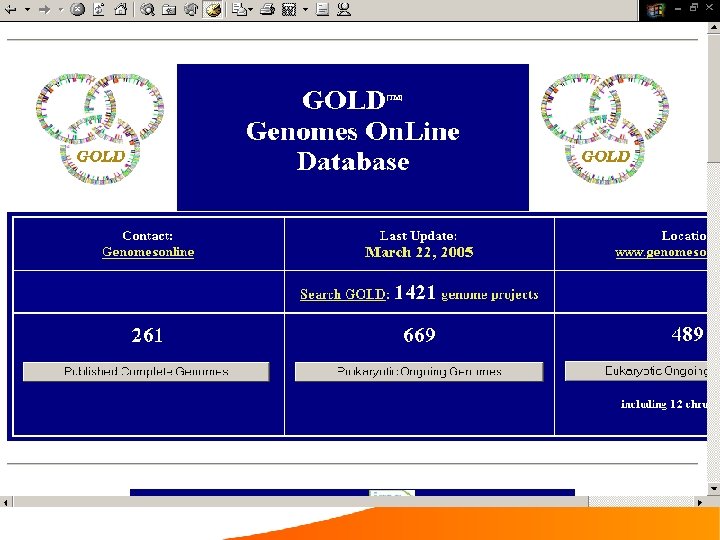Viewport: 720px width, 540px height.
Task: Click the 'including 12 chr...' text
Action: (x=664, y=404)
